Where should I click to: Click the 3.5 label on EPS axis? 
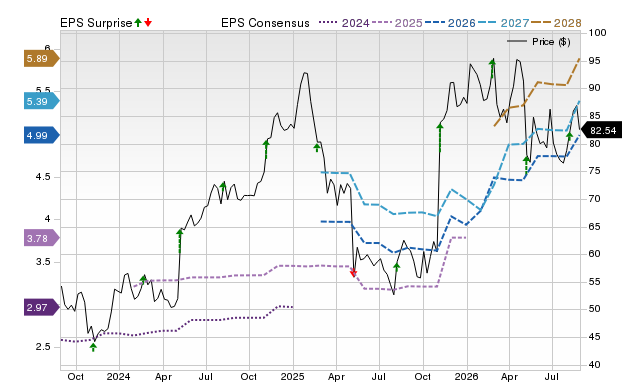(x=43, y=262)
